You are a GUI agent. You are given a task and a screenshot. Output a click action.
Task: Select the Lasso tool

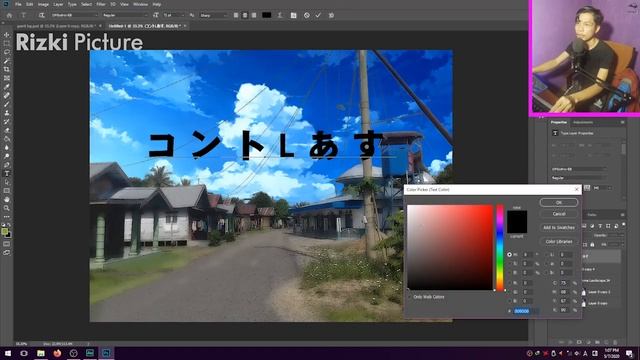7,52
